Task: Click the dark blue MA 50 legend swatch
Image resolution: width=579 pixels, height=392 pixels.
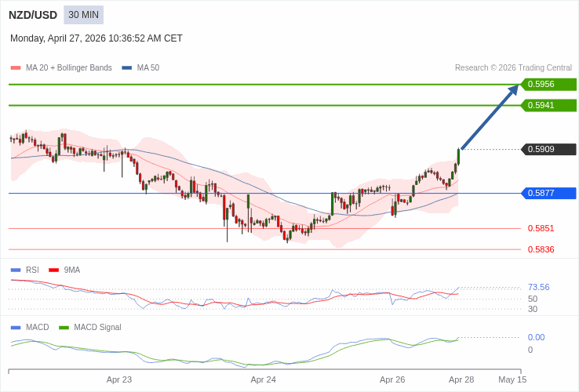Action: (x=127, y=68)
